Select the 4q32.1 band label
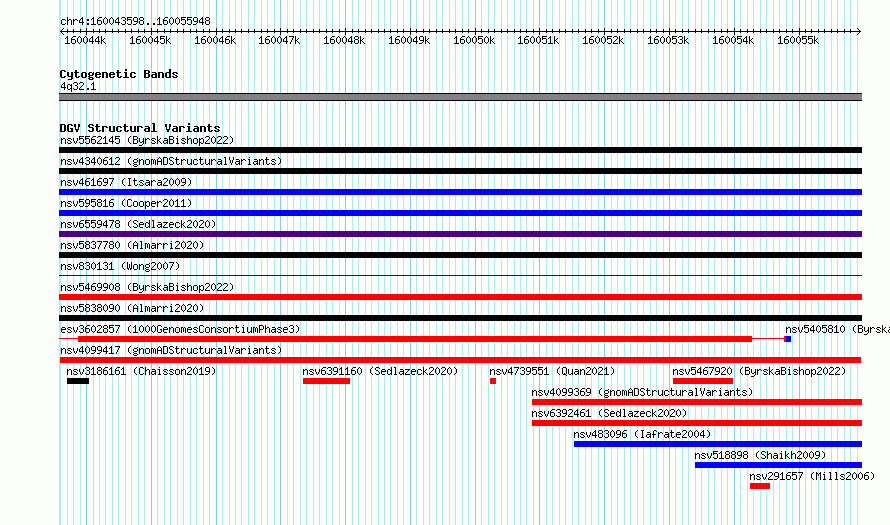Viewport: 890px width, 525px height. [78, 86]
